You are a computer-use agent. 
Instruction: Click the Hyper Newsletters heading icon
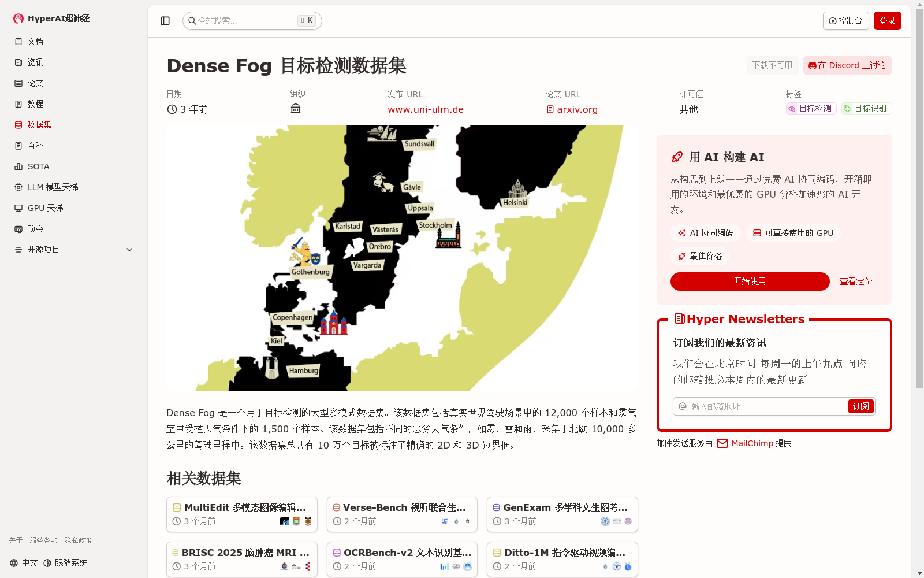pos(680,318)
